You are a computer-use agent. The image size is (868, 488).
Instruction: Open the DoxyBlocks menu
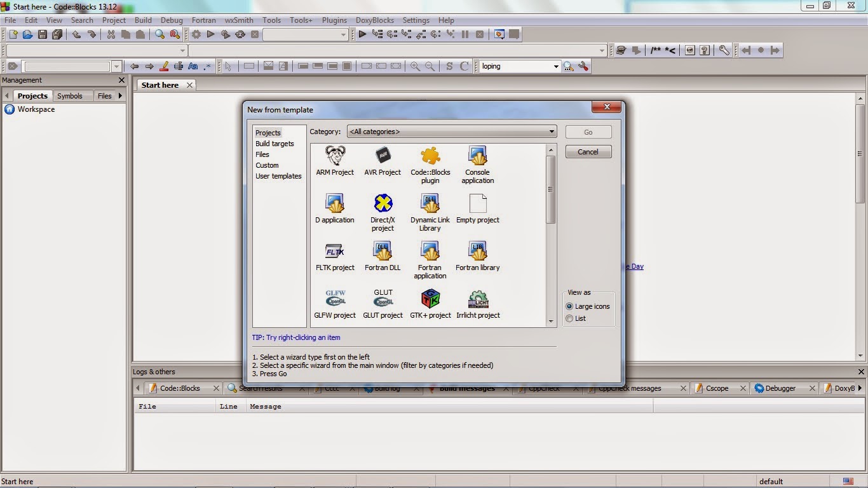[x=375, y=20]
